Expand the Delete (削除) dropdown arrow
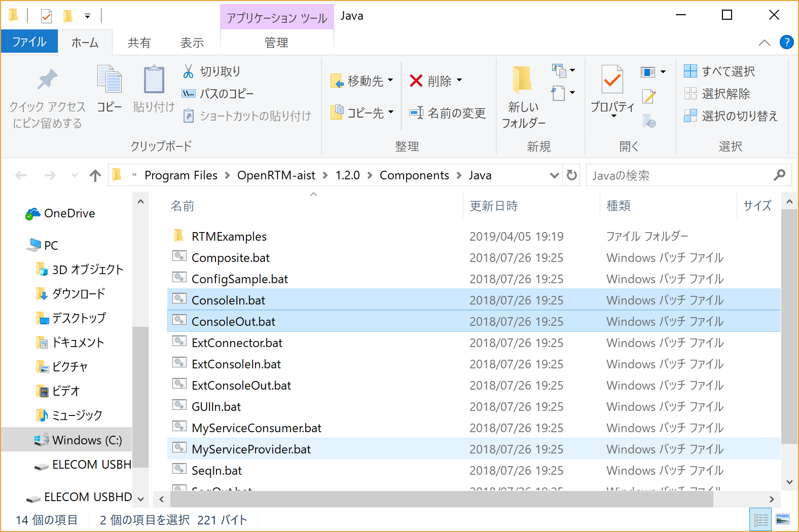 (459, 80)
